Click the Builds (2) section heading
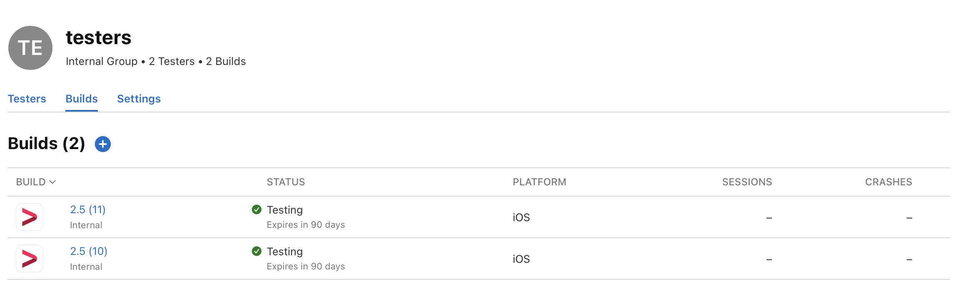Screen dimensions: 980x294 point(47,144)
